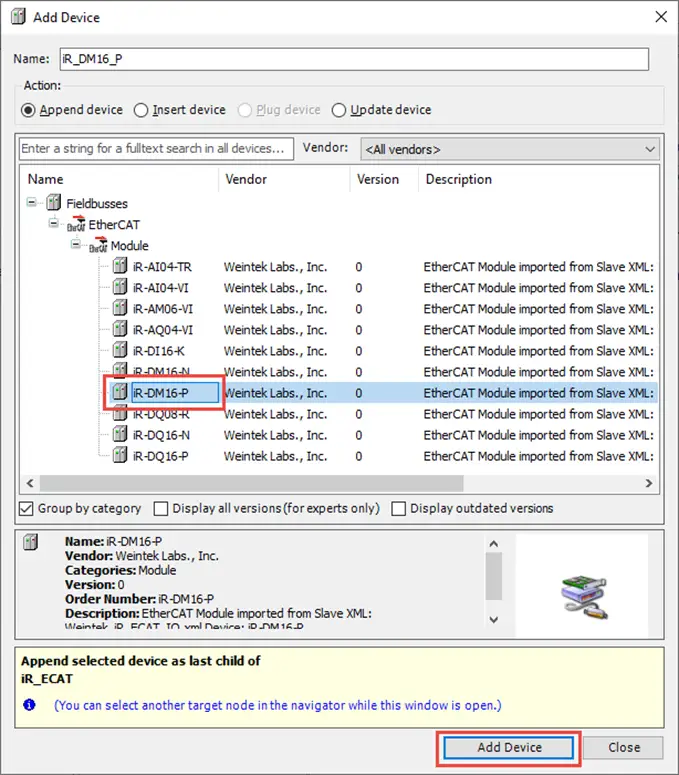Collapse the EtherCAT tree node
679x775 pixels.
pos(53,223)
